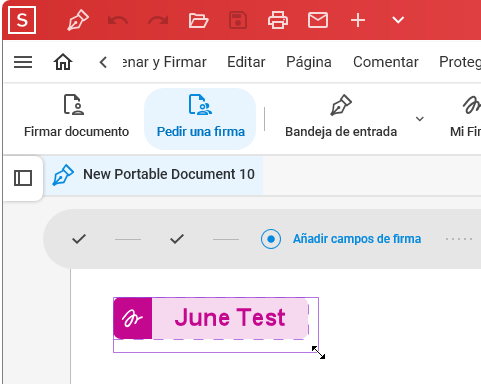Click Añadir campos de firma label
Image resolution: width=481 pixels, height=384 pixels.
pos(357,239)
